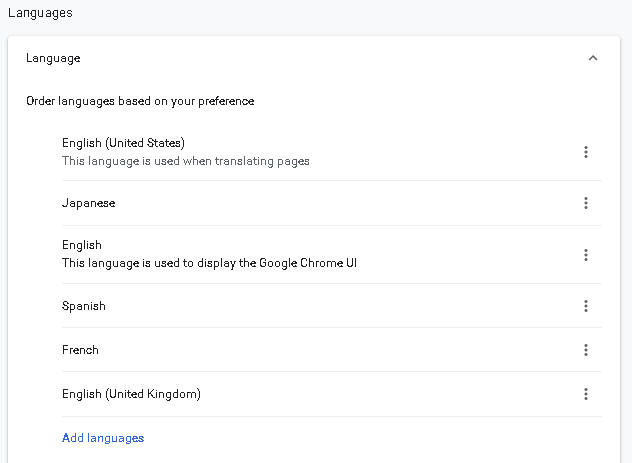Select the Spanish language entry

(x=83, y=306)
